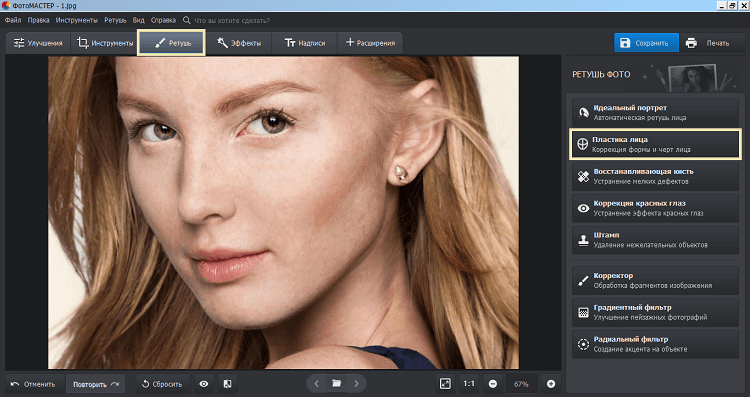The width and height of the screenshot is (750, 397).
Task: Open Радиальный фильтр tool
Action: [655, 344]
